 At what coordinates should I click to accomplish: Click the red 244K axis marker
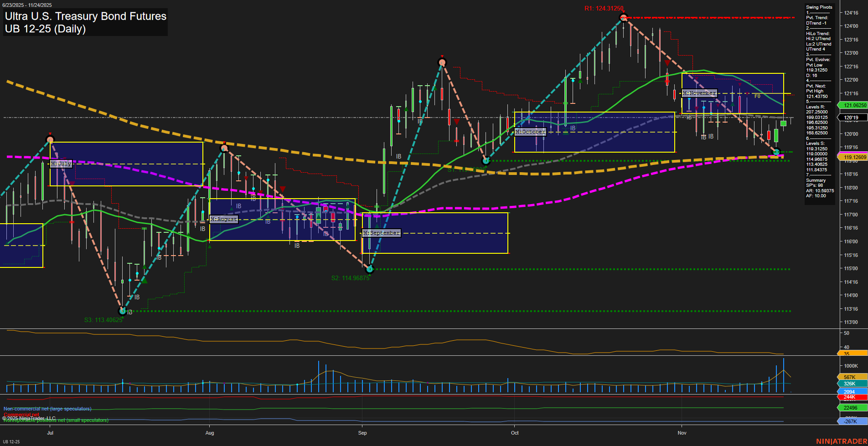click(x=852, y=397)
